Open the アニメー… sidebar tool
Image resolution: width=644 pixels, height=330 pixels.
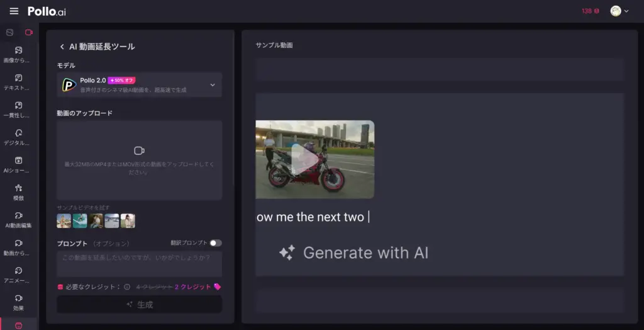click(x=18, y=275)
